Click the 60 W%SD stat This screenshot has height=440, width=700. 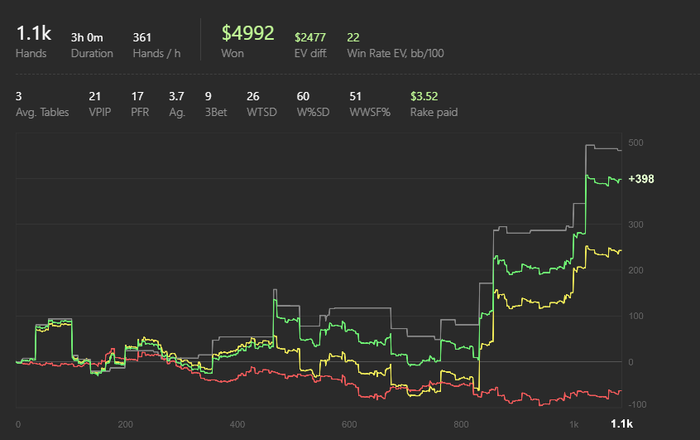point(303,96)
